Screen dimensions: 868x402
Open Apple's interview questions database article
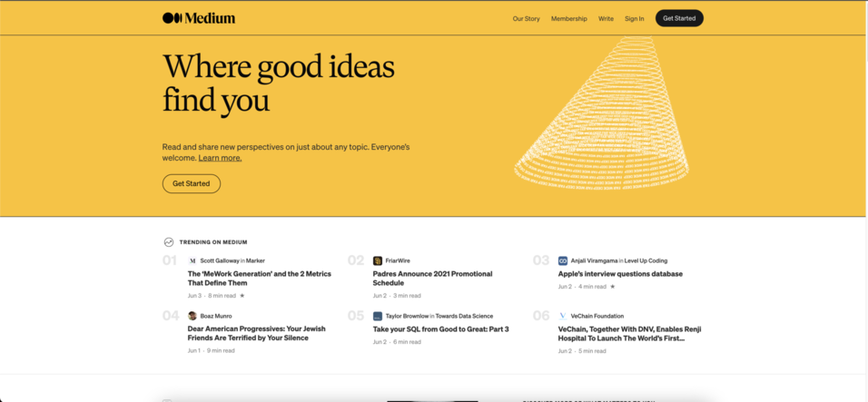coord(620,274)
